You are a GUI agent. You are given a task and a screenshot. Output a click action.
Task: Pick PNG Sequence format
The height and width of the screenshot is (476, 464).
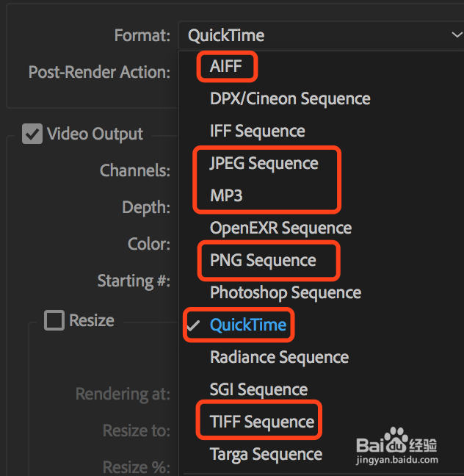point(263,260)
